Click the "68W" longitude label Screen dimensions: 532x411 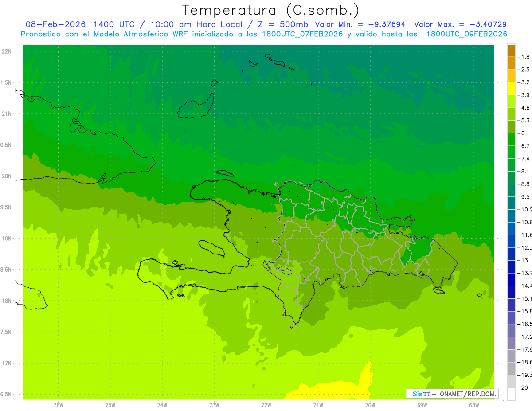pyautogui.click(x=474, y=405)
